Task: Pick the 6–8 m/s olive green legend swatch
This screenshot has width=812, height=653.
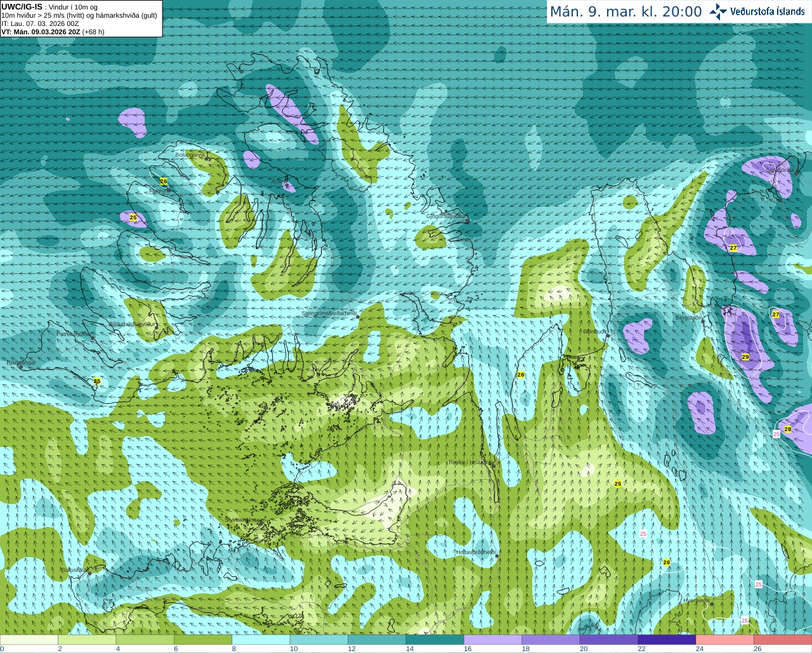Action: (203, 640)
